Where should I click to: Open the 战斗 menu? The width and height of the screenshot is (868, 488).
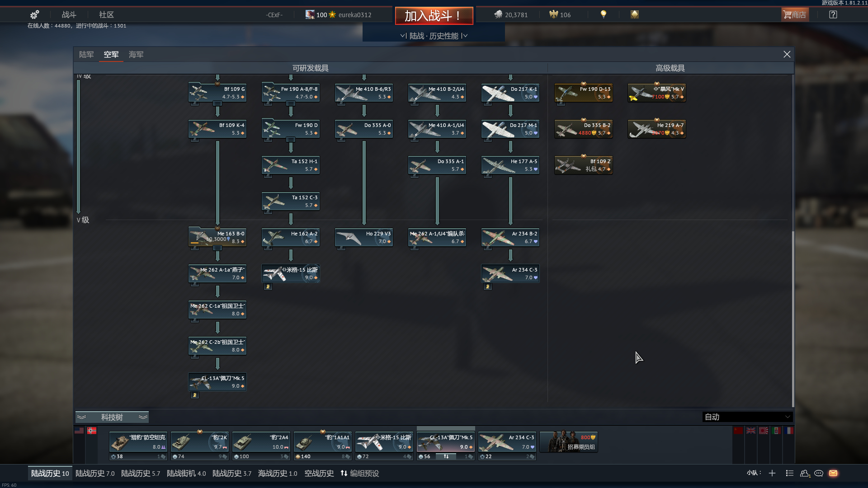coord(69,14)
